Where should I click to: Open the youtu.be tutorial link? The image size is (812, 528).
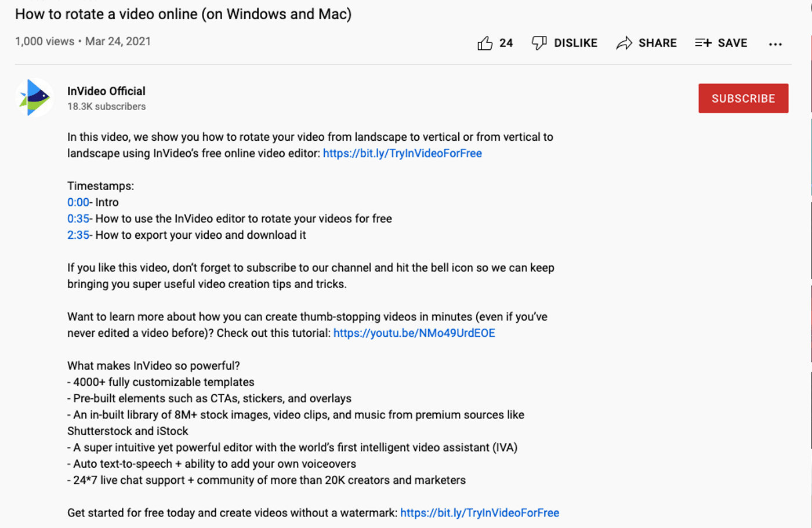[x=414, y=333]
